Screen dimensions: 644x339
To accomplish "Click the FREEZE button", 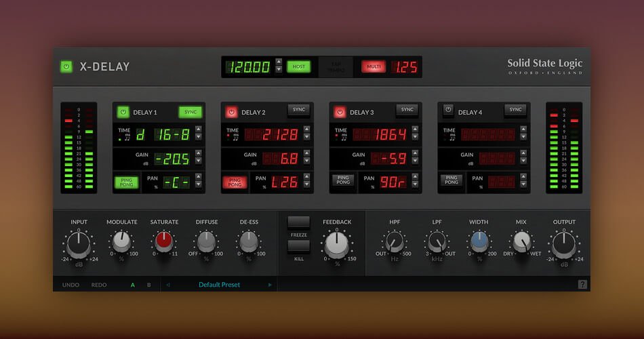I will pyautogui.click(x=298, y=222).
